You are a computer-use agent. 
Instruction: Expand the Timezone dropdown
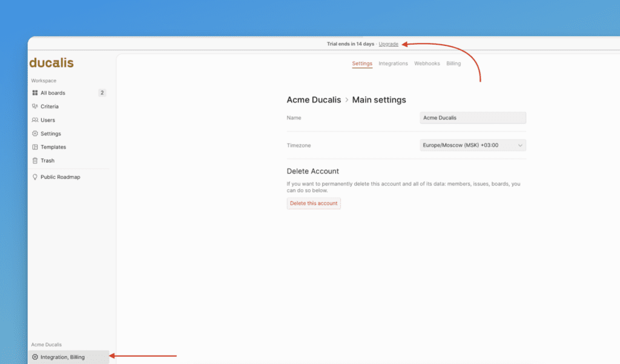[472, 145]
